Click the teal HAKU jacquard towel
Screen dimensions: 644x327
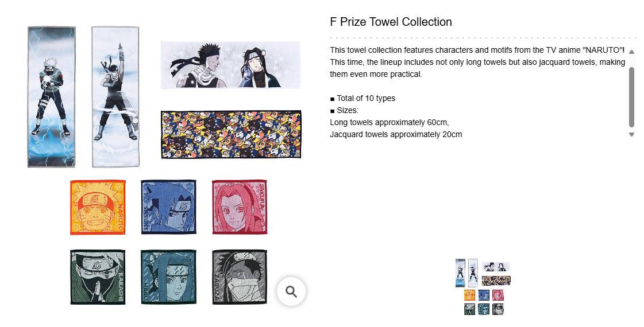169,277
